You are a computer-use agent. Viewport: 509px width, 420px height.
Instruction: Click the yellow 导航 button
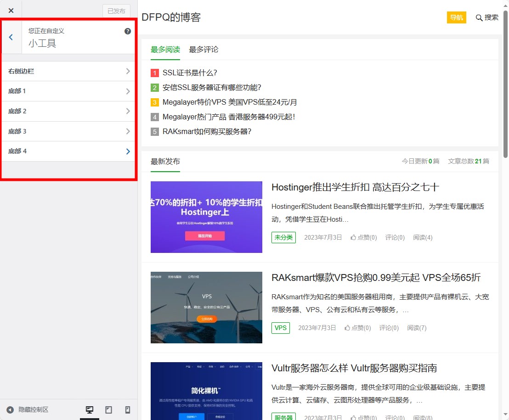tap(456, 17)
